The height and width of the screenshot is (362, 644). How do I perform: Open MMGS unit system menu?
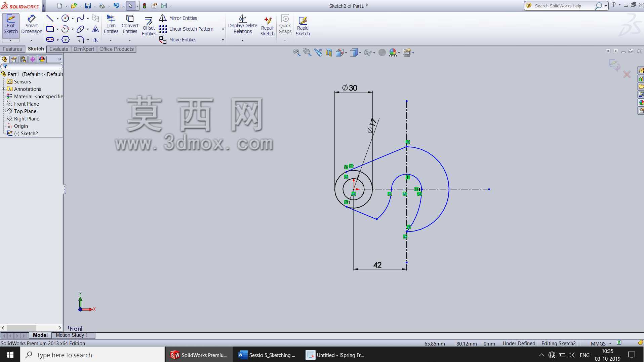601,343
